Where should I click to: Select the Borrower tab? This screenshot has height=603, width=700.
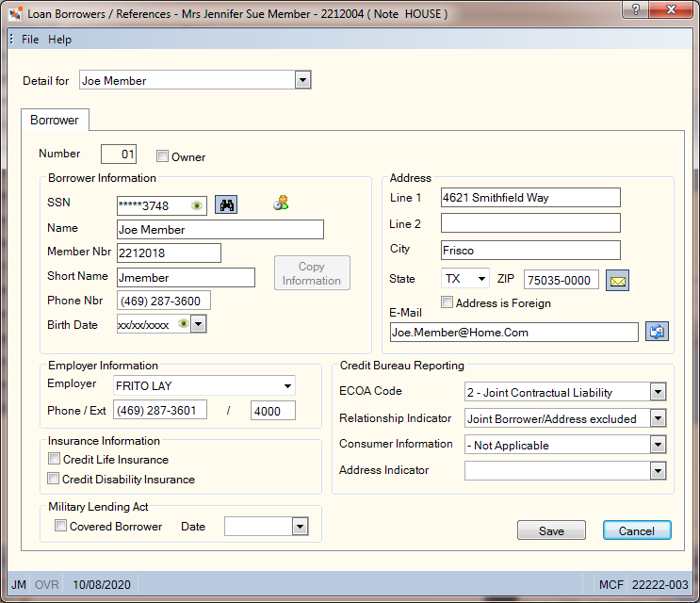[x=55, y=120]
